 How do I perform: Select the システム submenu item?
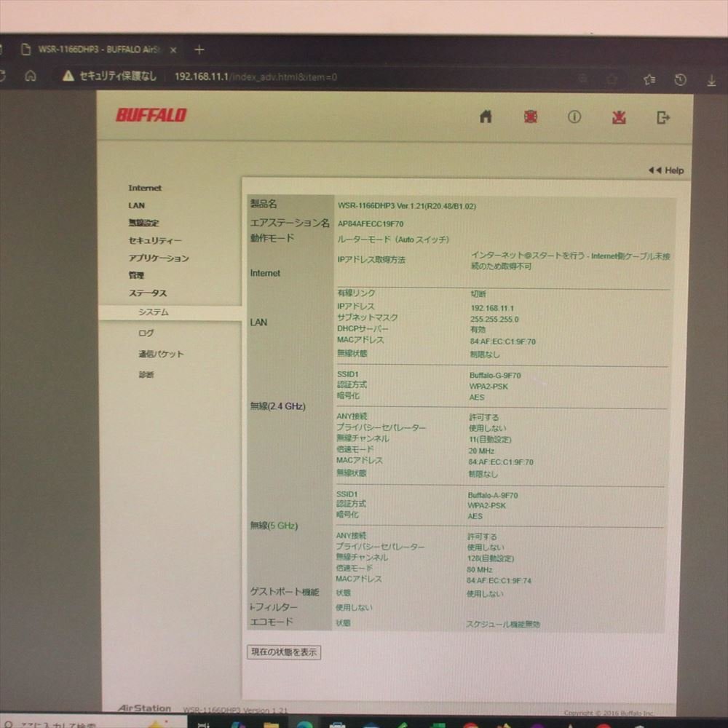pyautogui.click(x=153, y=312)
